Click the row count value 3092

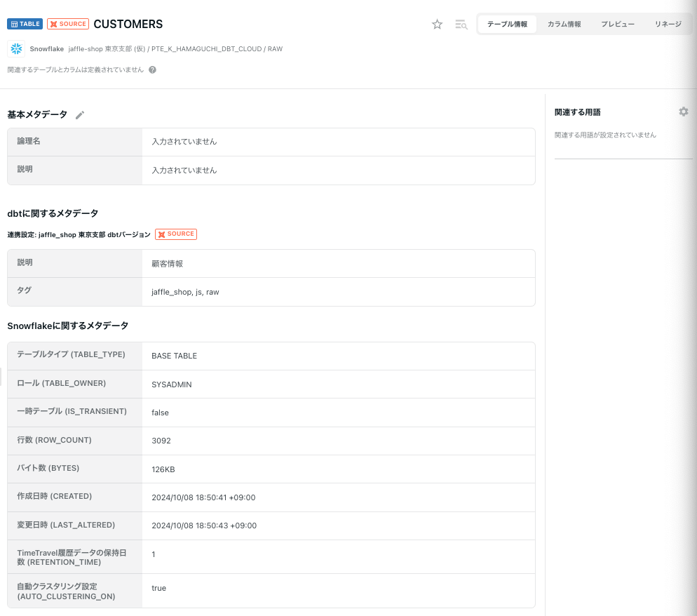[x=161, y=441]
